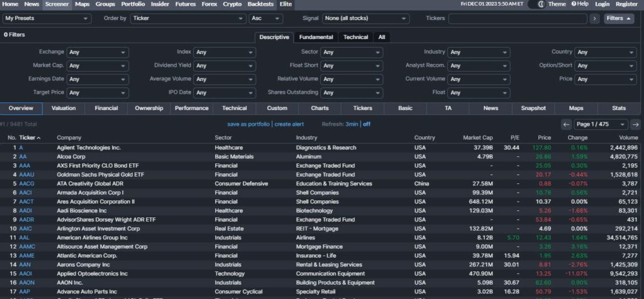Click the arrow button beside Tickers field
Viewport: 644px width, 299px height.
pyautogui.click(x=594, y=18)
